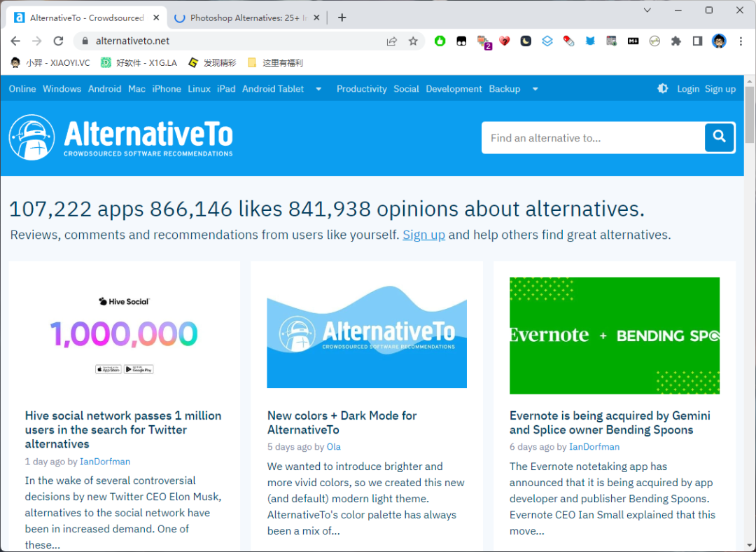The image size is (756, 552).
Task: Focus the Find an alternative search field
Action: pos(593,138)
